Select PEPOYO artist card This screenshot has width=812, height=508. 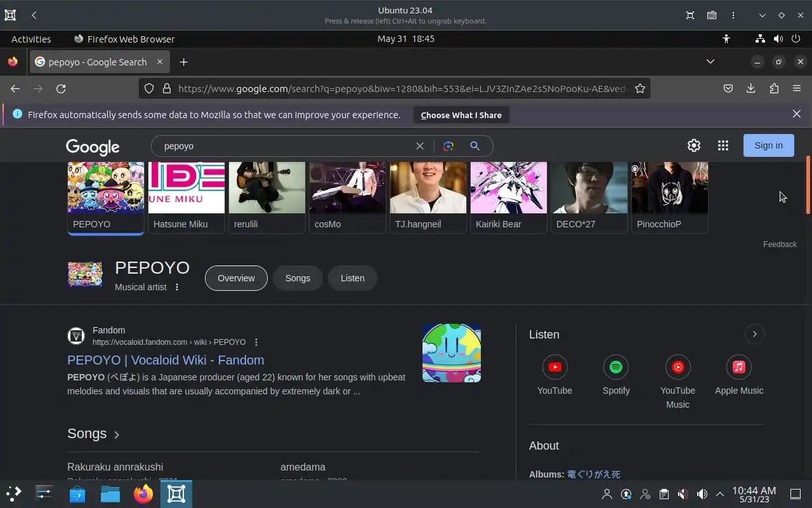pyautogui.click(x=106, y=197)
